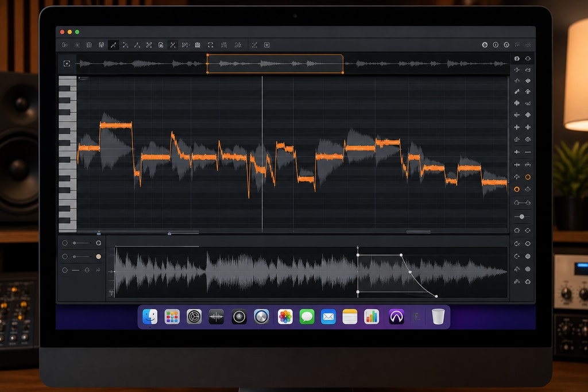This screenshot has height=392, width=588.
Task: Click the arrow-into-box icon at toolbar's left end
Action: (64, 45)
